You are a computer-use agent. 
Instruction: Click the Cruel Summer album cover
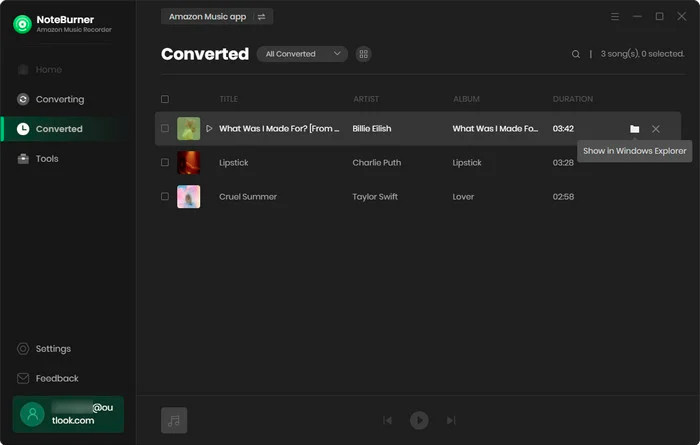coord(188,196)
